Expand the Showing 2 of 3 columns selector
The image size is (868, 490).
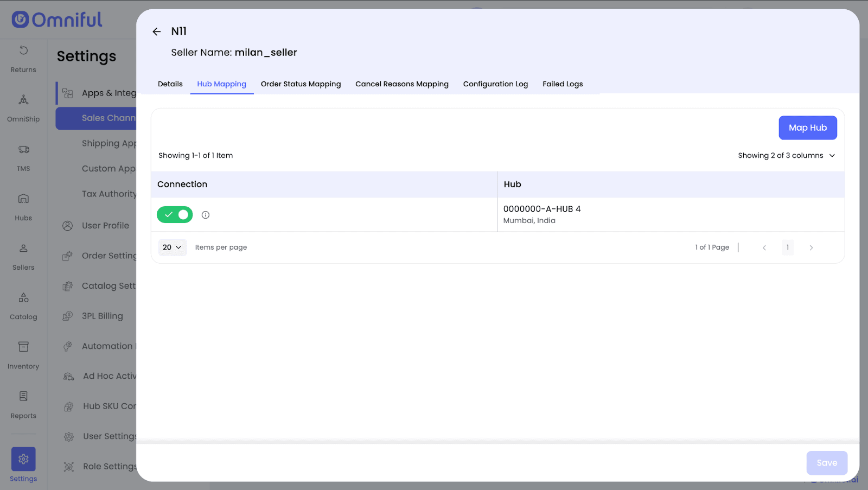coord(786,156)
